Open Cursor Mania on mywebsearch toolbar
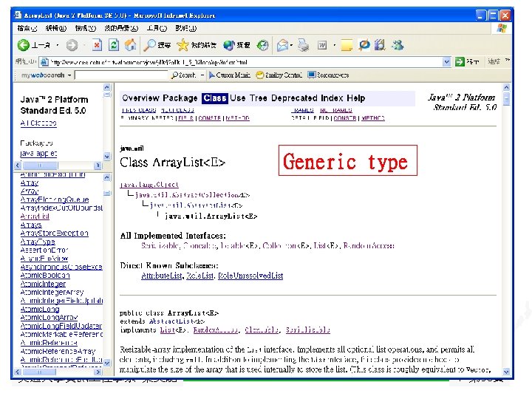 pos(230,75)
